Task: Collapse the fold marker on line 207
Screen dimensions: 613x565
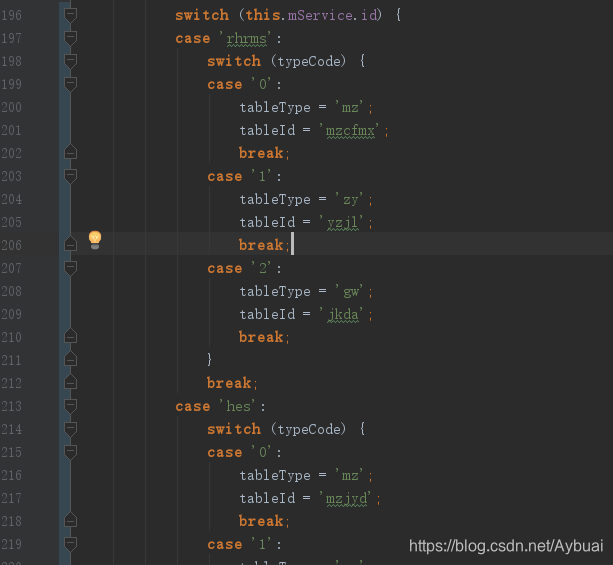Action: point(70,269)
